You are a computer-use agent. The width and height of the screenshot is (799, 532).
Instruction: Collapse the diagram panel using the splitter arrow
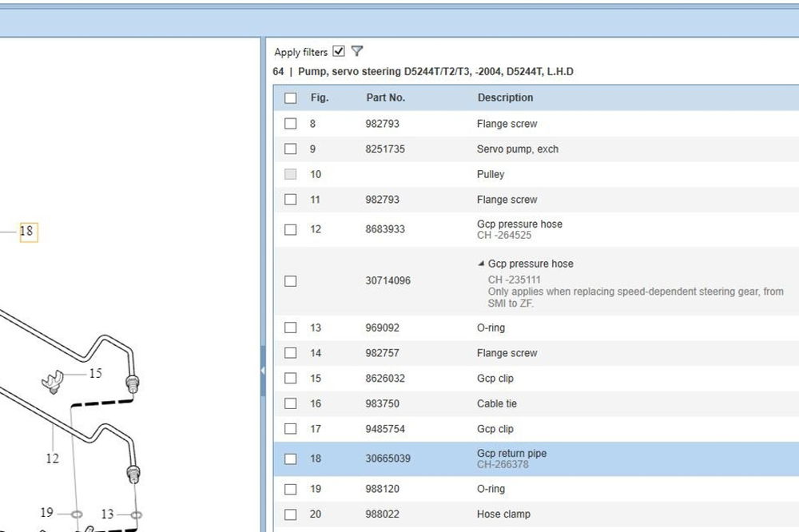pyautogui.click(x=262, y=371)
